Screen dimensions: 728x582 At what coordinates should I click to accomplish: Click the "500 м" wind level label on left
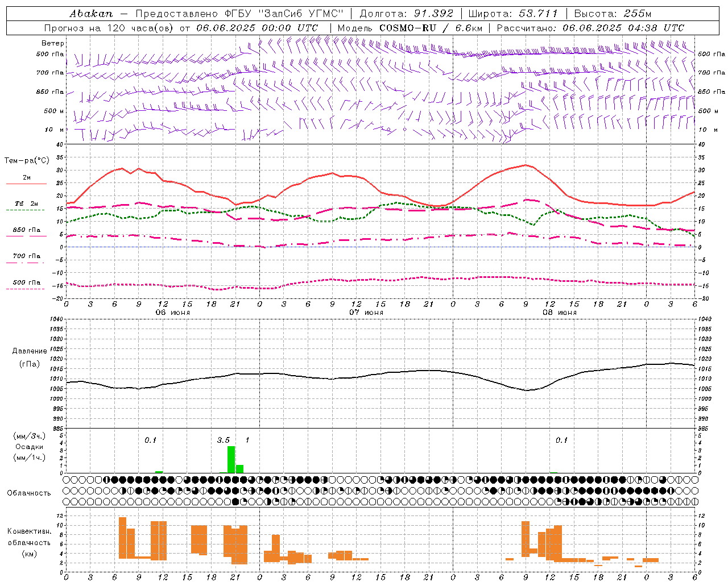tap(54, 111)
